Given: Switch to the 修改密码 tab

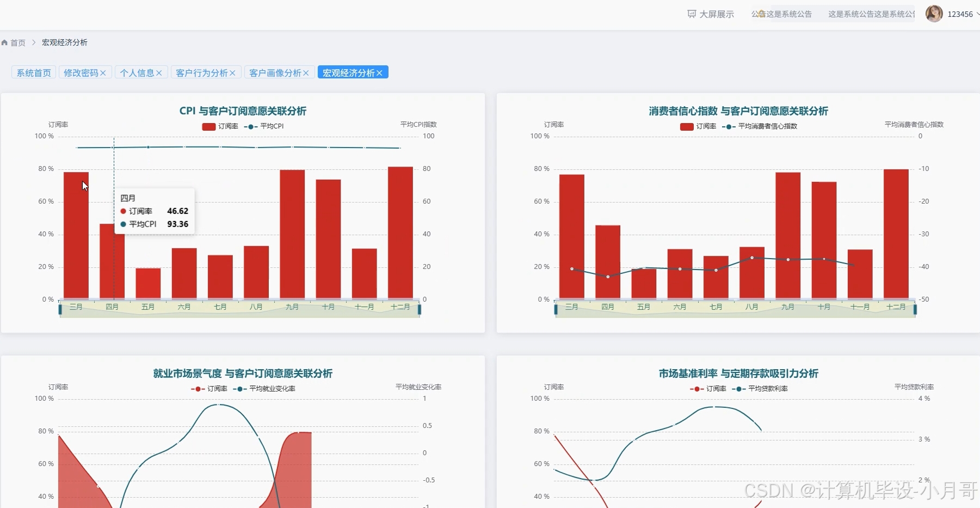Looking at the screenshot, I should pyautogui.click(x=81, y=73).
